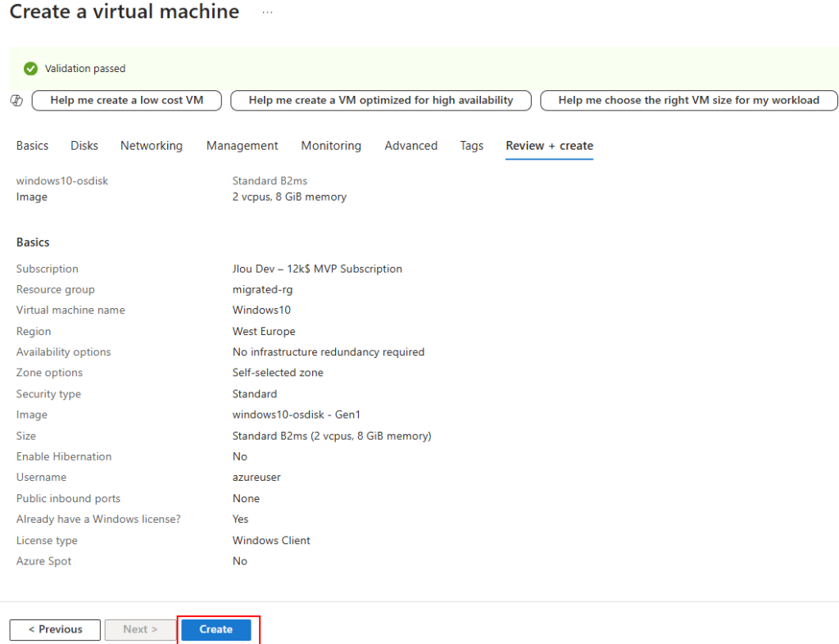This screenshot has width=839, height=644.
Task: Click the 'Validation passed' message text
Action: tap(85, 69)
